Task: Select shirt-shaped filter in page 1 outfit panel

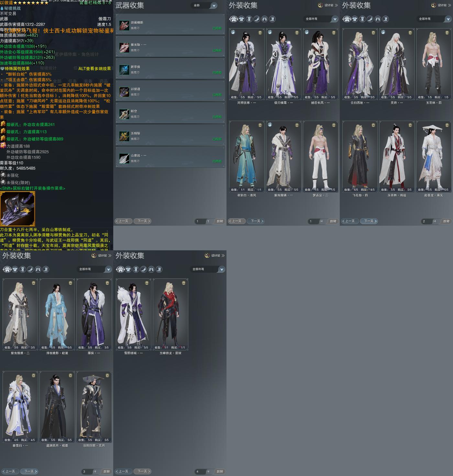Action: (241, 19)
